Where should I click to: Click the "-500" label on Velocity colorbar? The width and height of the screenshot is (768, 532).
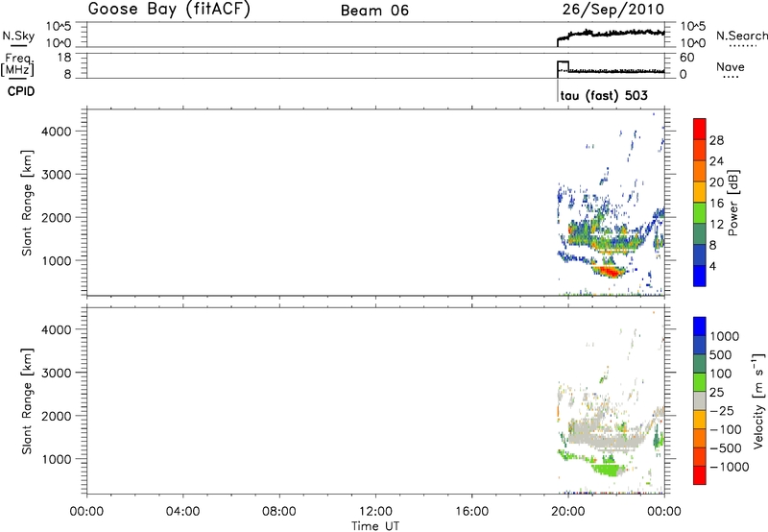tap(726, 448)
